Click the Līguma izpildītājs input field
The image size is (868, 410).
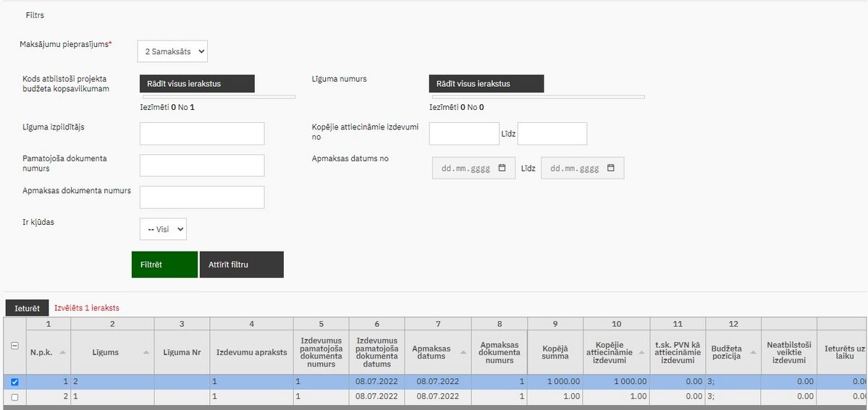tap(202, 133)
